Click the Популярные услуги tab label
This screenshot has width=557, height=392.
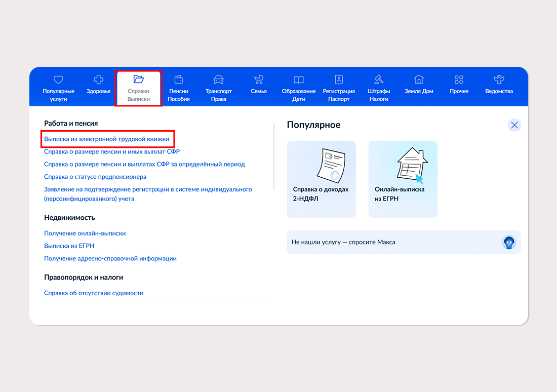point(58,95)
